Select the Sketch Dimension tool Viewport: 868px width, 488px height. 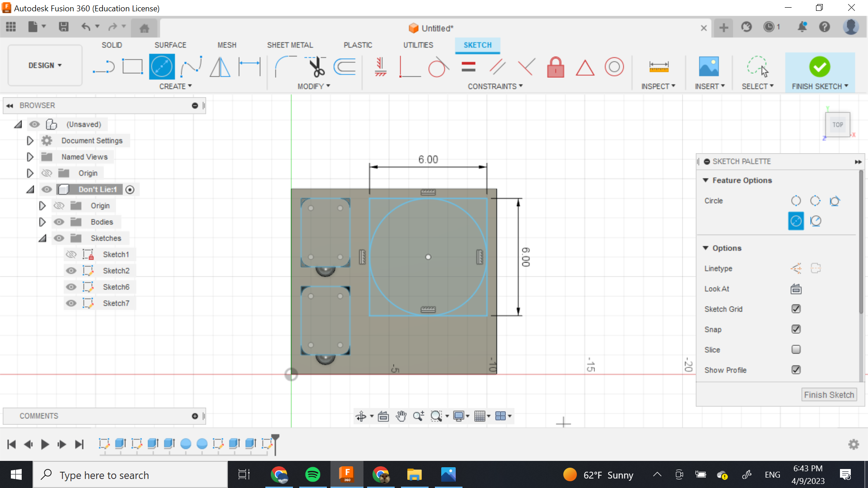[250, 67]
